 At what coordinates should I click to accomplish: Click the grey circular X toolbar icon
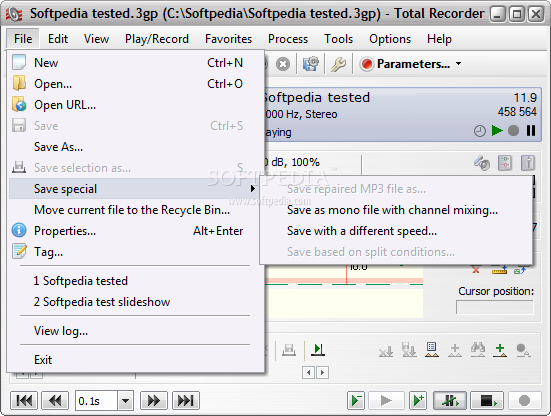click(283, 64)
